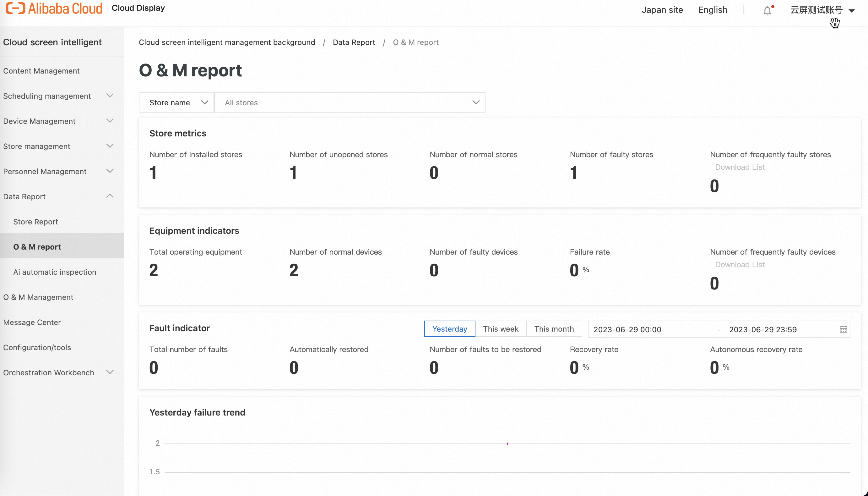Click the 云屏测试账号 account name
Screen dimensions: 868x496
(816, 10)
